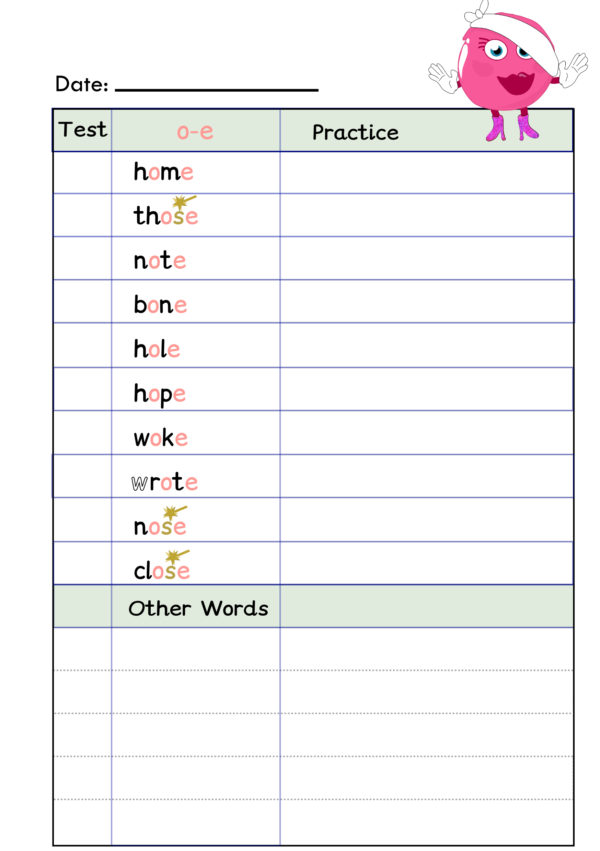Select the word 'woke'
The width and height of the screenshot is (600, 851).
(161, 437)
